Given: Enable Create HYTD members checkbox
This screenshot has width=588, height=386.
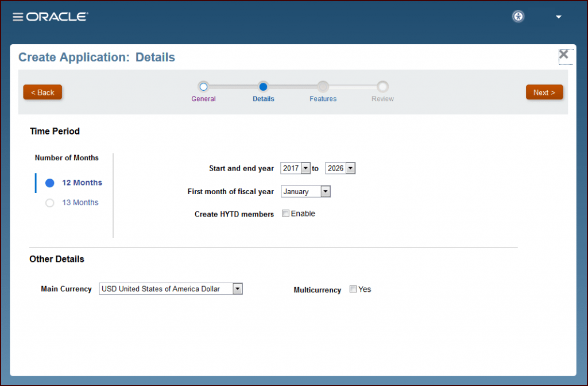Looking at the screenshot, I should point(286,214).
